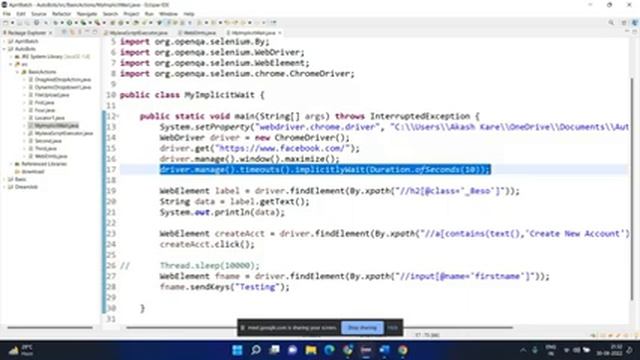Click the class name MyImplicitWait in code
This screenshot has width=640, height=360.
click(x=220, y=95)
